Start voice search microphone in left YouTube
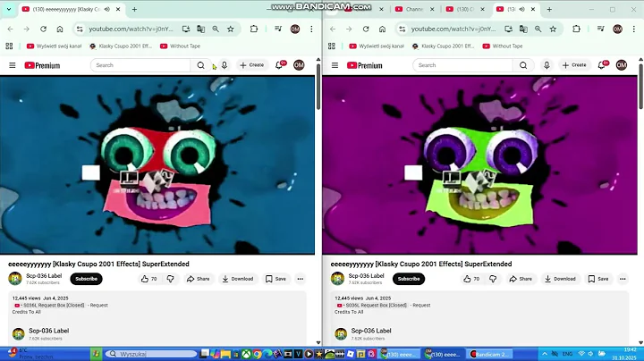Viewport: 644px width, 361px height. pyautogui.click(x=225, y=65)
